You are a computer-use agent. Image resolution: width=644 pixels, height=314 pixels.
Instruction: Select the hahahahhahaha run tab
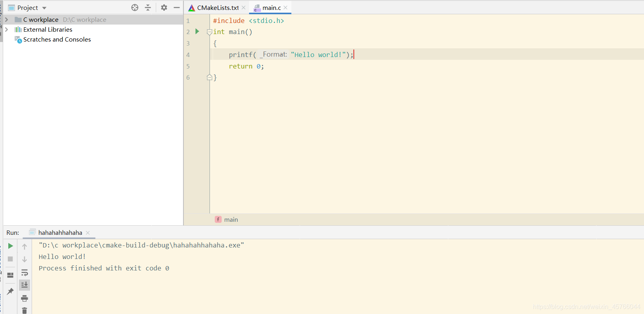[60, 233]
